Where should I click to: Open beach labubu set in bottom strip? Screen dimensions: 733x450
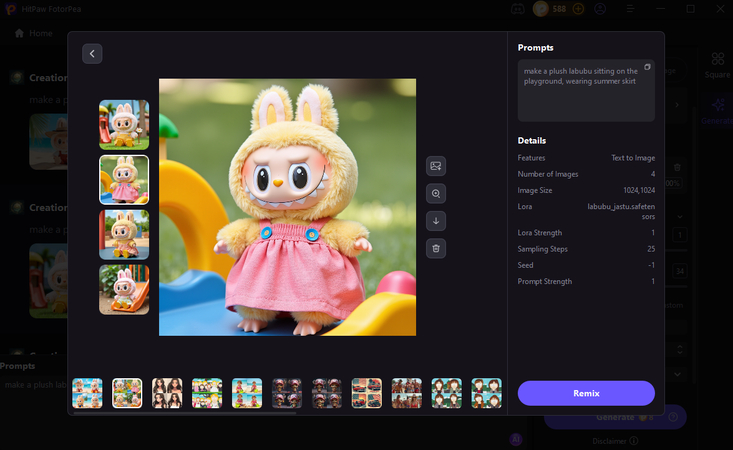pos(87,393)
